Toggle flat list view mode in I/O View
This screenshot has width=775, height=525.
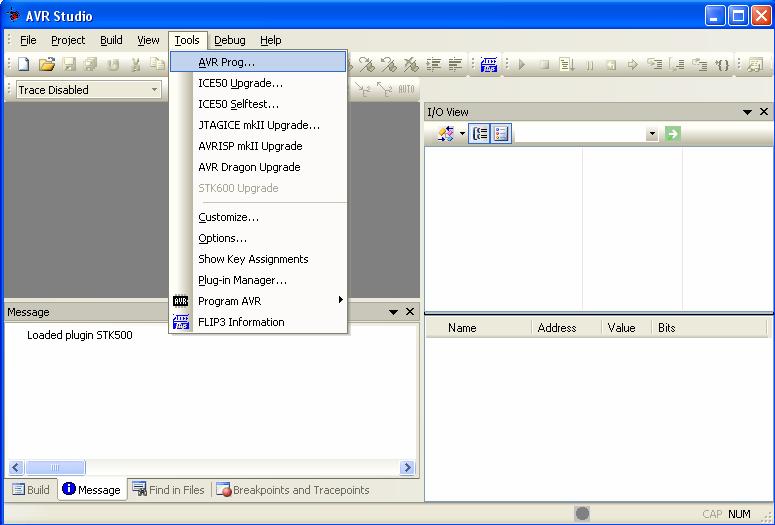coord(501,133)
